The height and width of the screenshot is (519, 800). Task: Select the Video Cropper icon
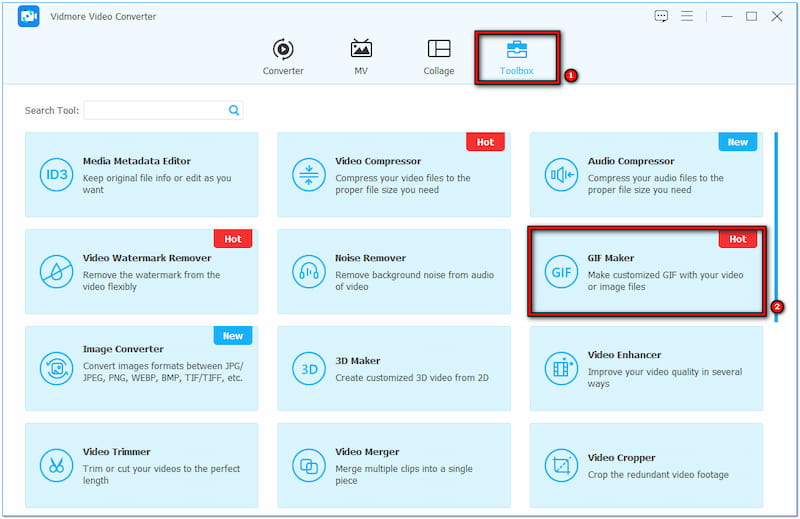point(561,465)
